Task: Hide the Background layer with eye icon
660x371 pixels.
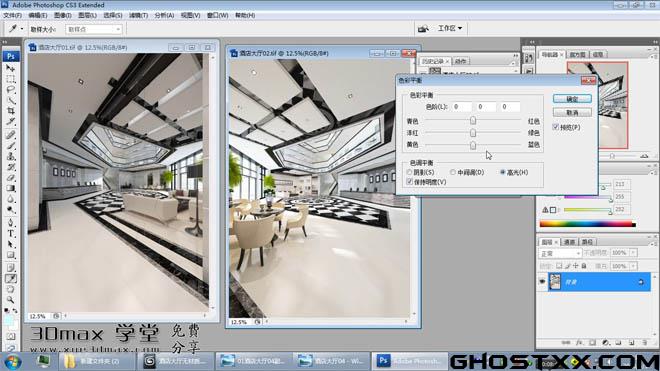Action: (x=542, y=282)
